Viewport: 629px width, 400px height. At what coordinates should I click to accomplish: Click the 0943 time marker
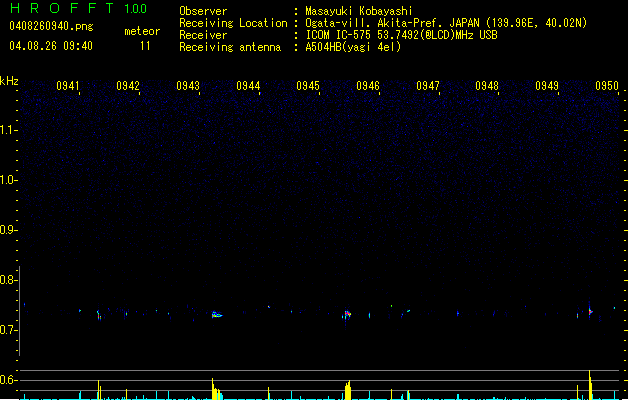click(x=188, y=86)
